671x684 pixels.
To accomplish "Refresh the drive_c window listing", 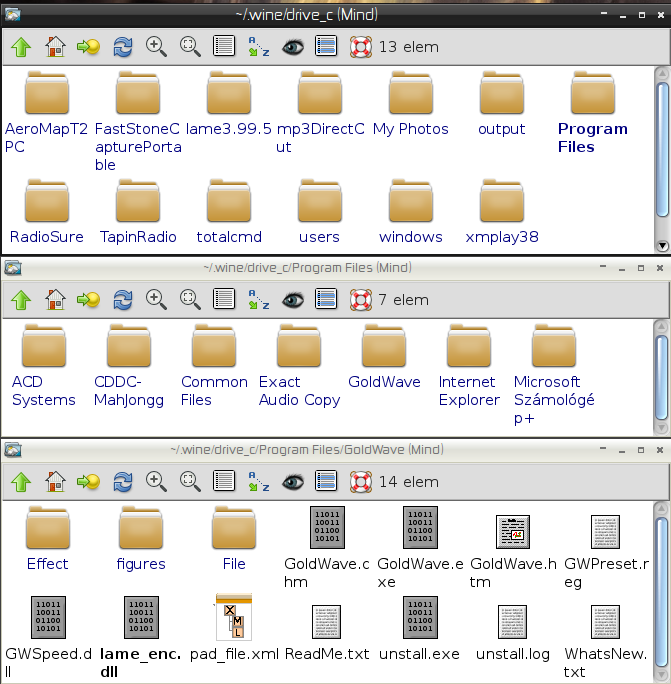I will pyautogui.click(x=123, y=47).
